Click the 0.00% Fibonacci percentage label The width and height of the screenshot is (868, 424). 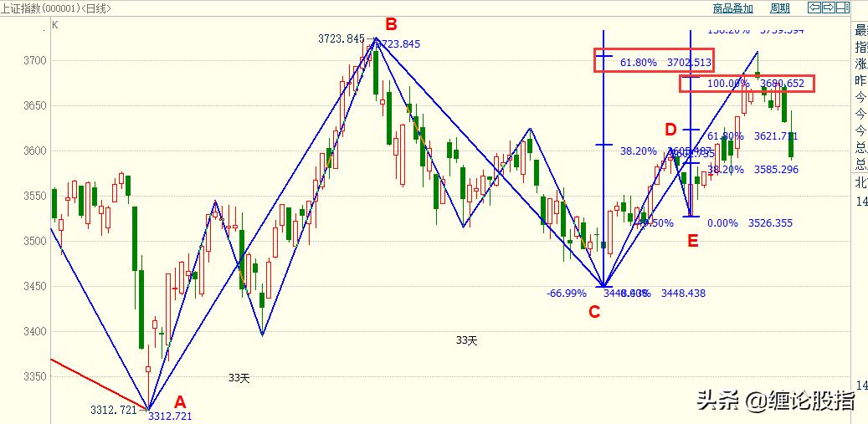[723, 223]
